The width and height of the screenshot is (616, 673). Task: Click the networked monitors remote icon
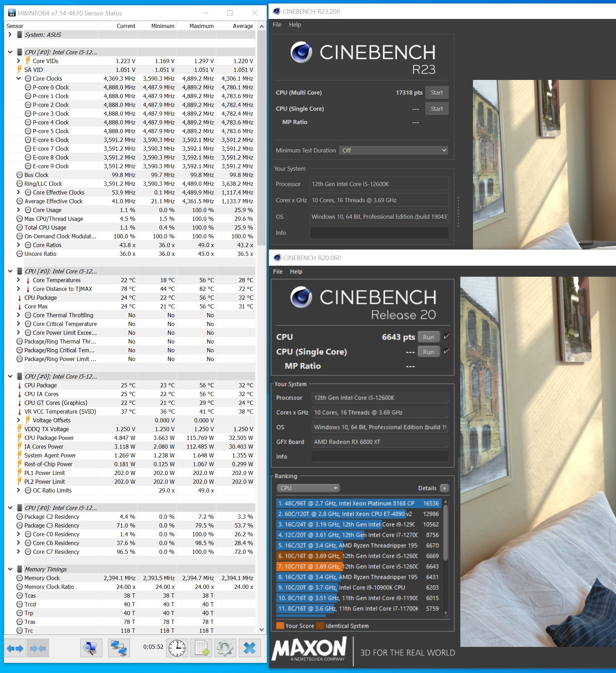tap(119, 648)
